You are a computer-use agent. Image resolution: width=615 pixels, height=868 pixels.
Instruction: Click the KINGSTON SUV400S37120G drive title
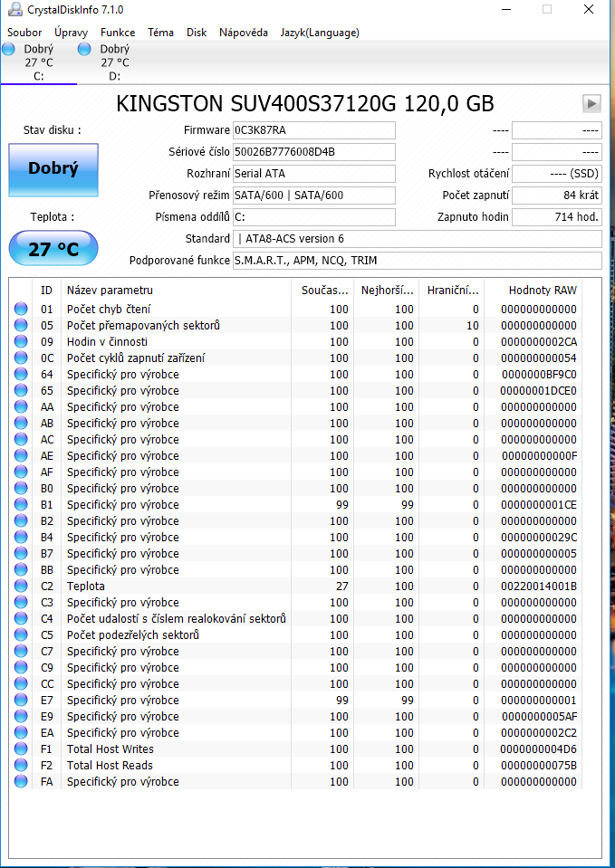[x=304, y=103]
